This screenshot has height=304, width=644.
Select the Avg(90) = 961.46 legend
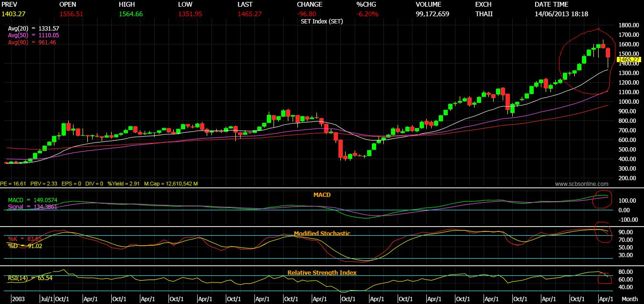pos(32,43)
